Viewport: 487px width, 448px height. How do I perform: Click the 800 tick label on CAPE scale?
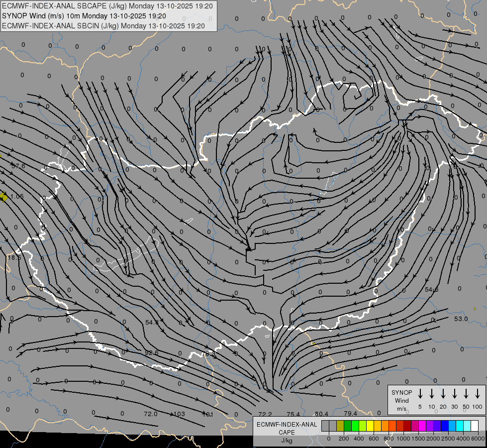click(389, 439)
